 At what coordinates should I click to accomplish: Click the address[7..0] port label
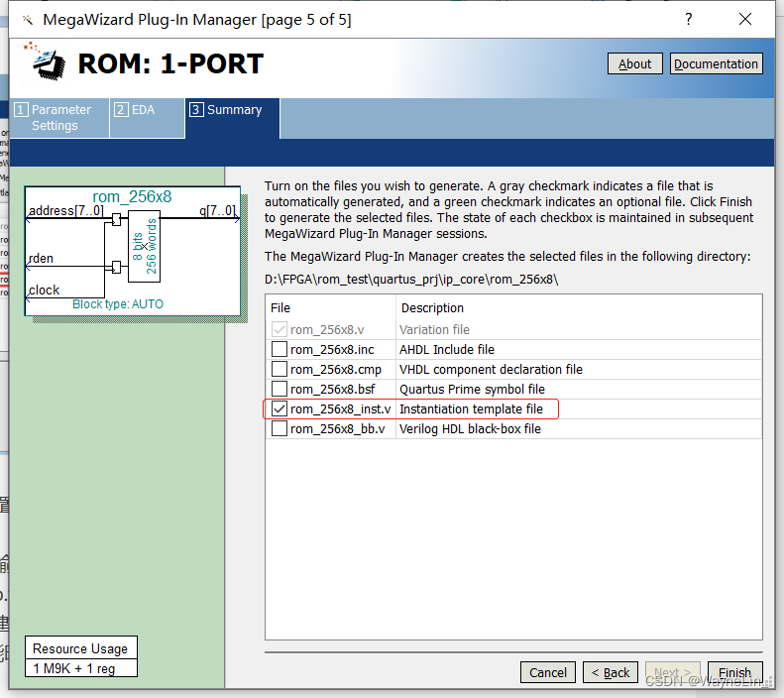click(66, 210)
